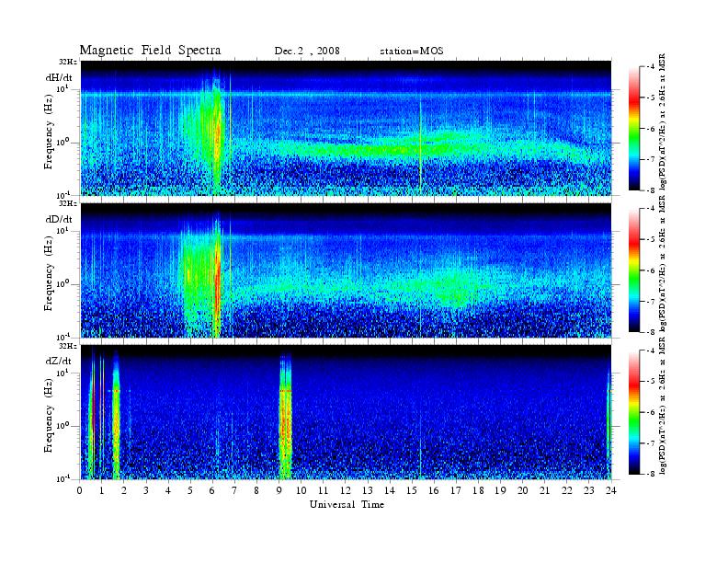Click the dZ/dt panel's color bar
728x563 pixels.
pyautogui.click(x=634, y=412)
